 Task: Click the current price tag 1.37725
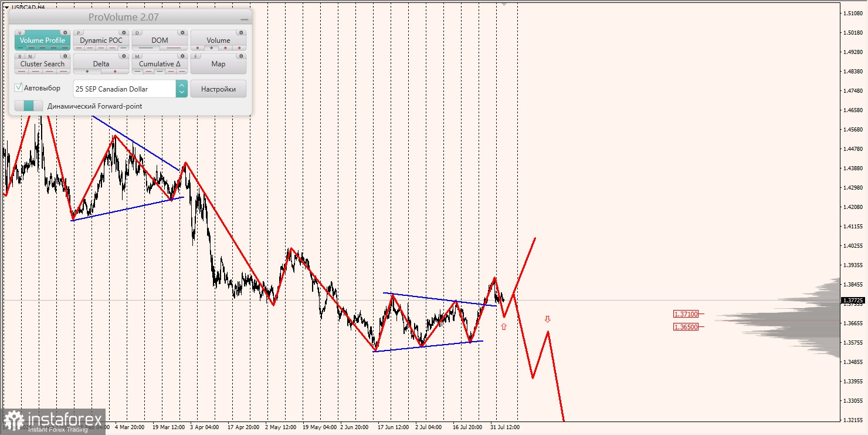853,300
